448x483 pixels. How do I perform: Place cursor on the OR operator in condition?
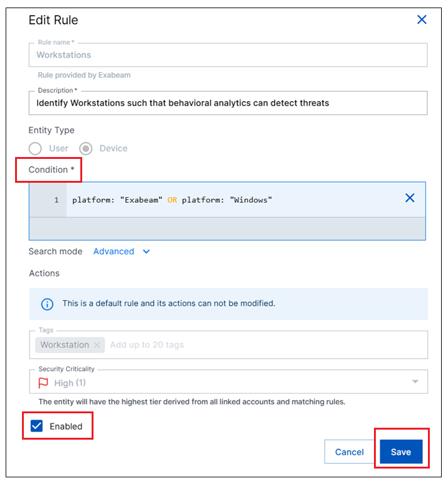(x=172, y=200)
